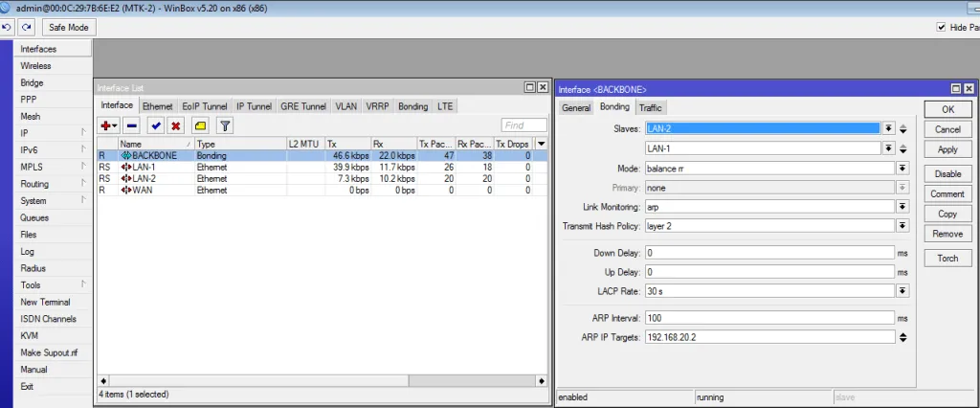Viewport: 980px width, 408px height.
Task: Open the VRRP tab
Action: pyautogui.click(x=377, y=106)
